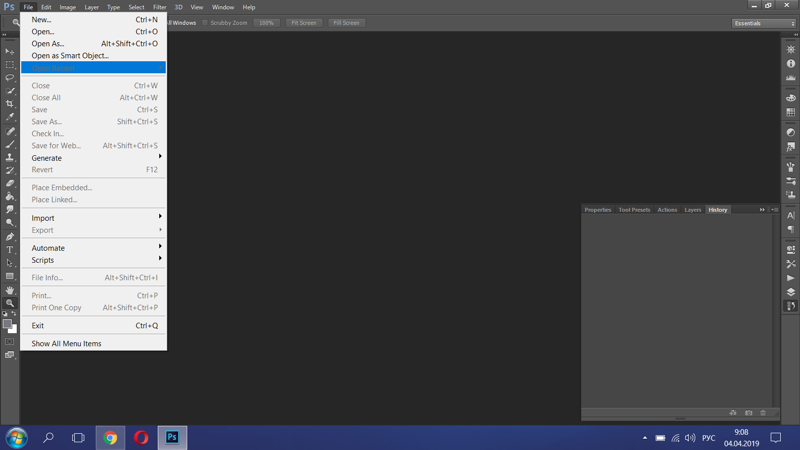Screen dimensions: 800x450
Task: Choose New... from the File menu
Action: click(94, 19)
